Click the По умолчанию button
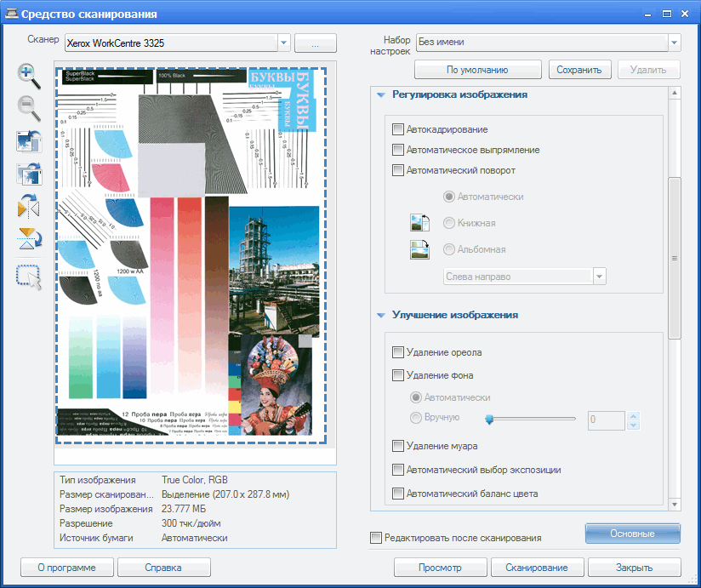Image resolution: width=701 pixels, height=588 pixels. (x=477, y=70)
